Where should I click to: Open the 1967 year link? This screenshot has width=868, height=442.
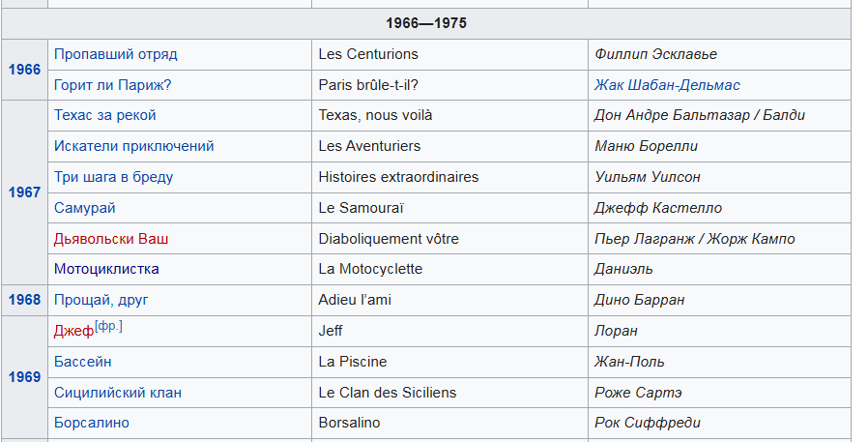(24, 192)
